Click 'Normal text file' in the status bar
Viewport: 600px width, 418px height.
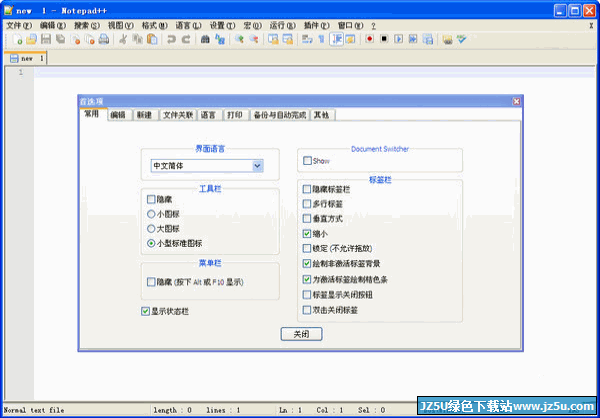(34, 410)
